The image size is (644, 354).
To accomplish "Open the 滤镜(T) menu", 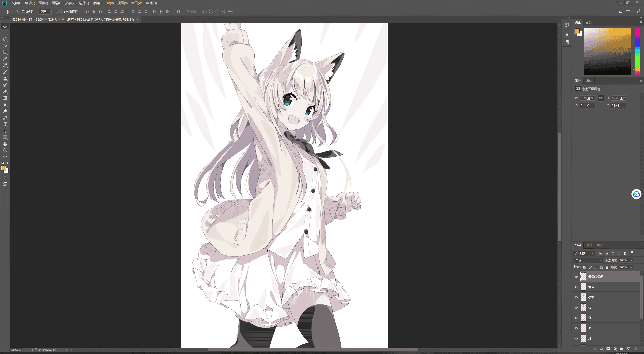I will click(x=97, y=3).
